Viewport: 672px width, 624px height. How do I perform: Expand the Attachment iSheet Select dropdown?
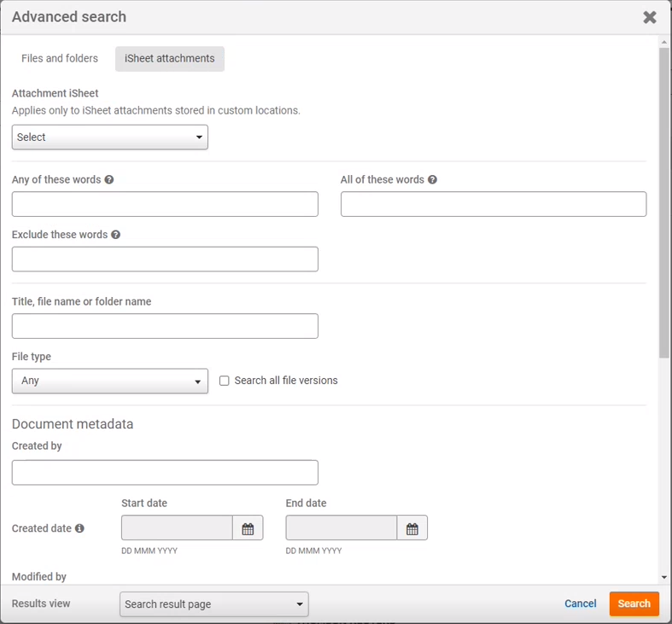(110, 137)
